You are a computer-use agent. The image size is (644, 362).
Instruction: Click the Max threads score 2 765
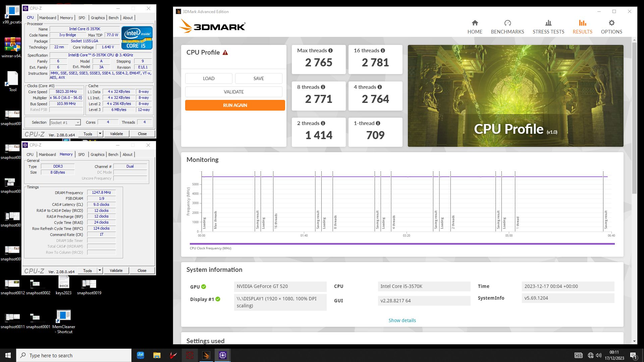pos(319,63)
